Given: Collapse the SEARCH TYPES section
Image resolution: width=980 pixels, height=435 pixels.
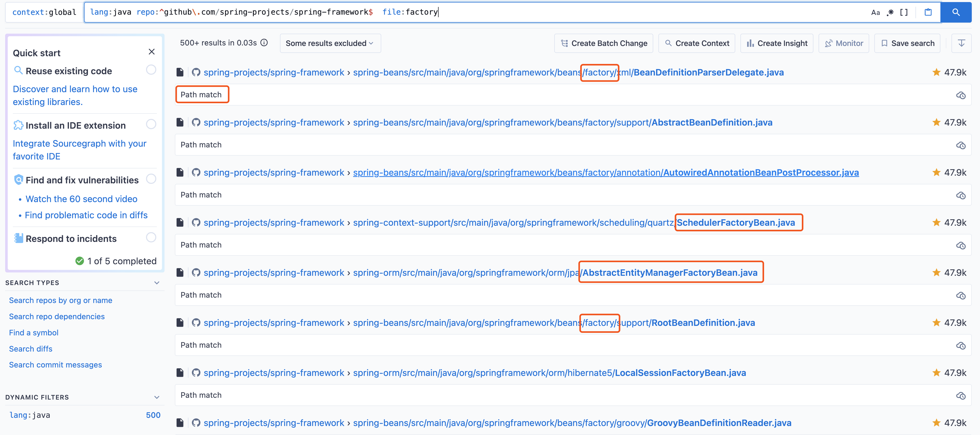Looking at the screenshot, I should click(x=157, y=283).
